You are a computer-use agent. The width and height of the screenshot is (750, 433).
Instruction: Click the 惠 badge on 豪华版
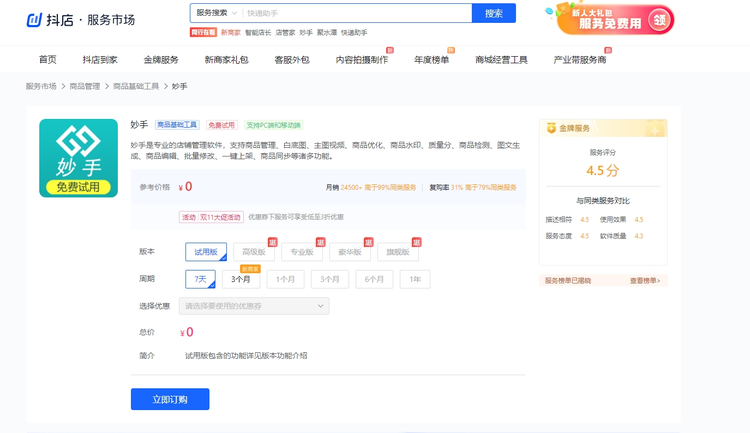[368, 242]
